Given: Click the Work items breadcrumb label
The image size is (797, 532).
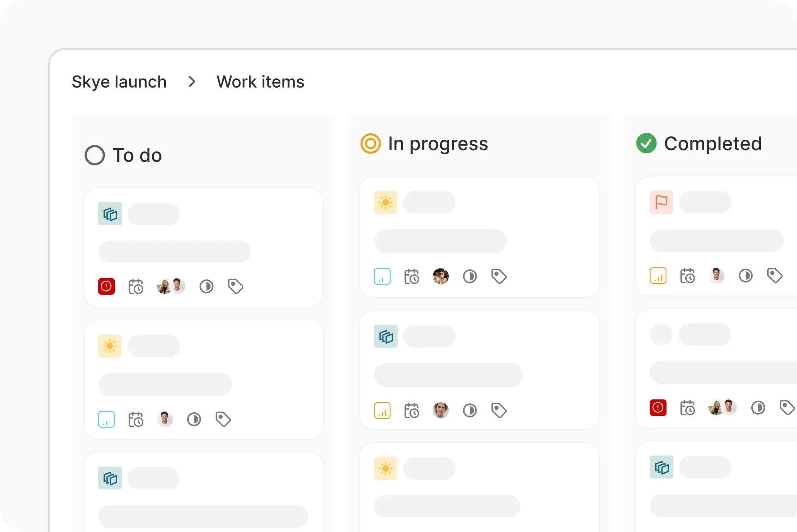Looking at the screenshot, I should pos(260,82).
